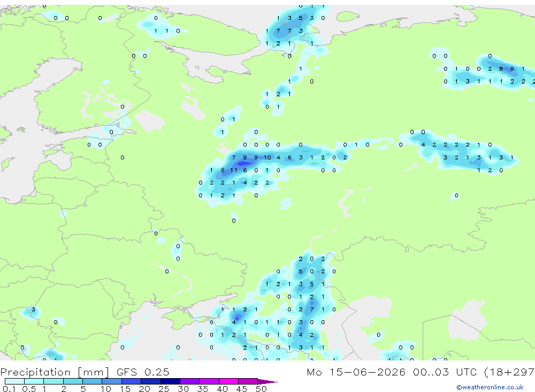The height and width of the screenshot is (392, 535).
Task: Pick the 2–5 mm legend swatch
Action: pyautogui.click(x=73, y=381)
